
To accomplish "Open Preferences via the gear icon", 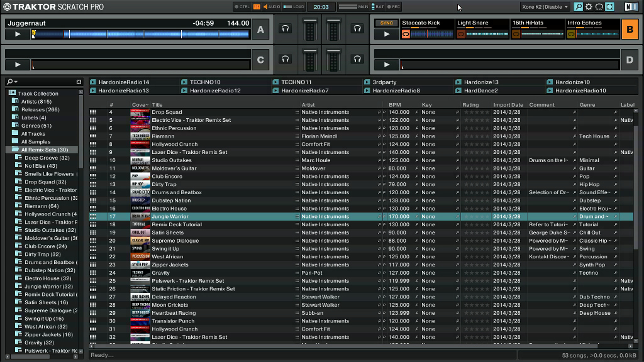I will click(589, 6).
